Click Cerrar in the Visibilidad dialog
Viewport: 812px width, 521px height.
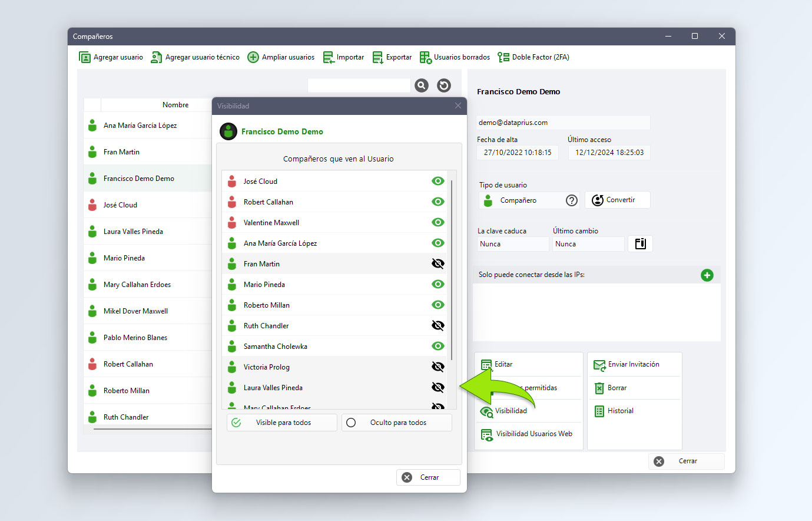coord(428,477)
